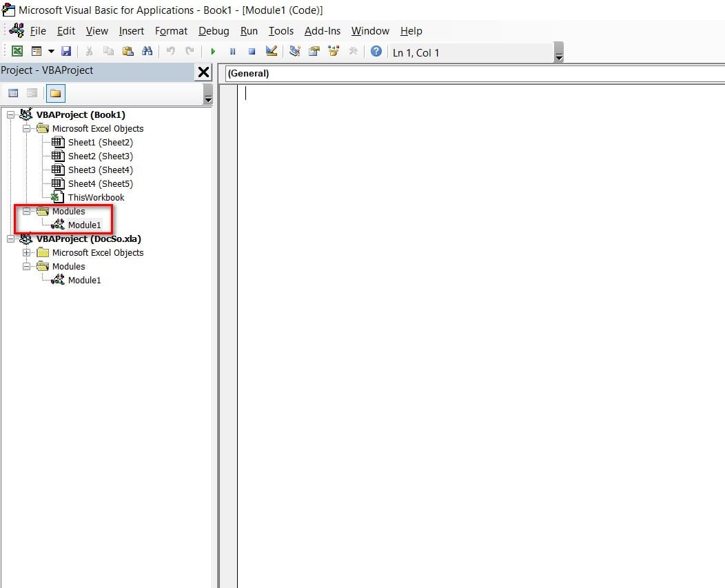Viewport: 725px width, 588px height.
Task: Select ThisWorkbook in the project tree
Action: 96,198
